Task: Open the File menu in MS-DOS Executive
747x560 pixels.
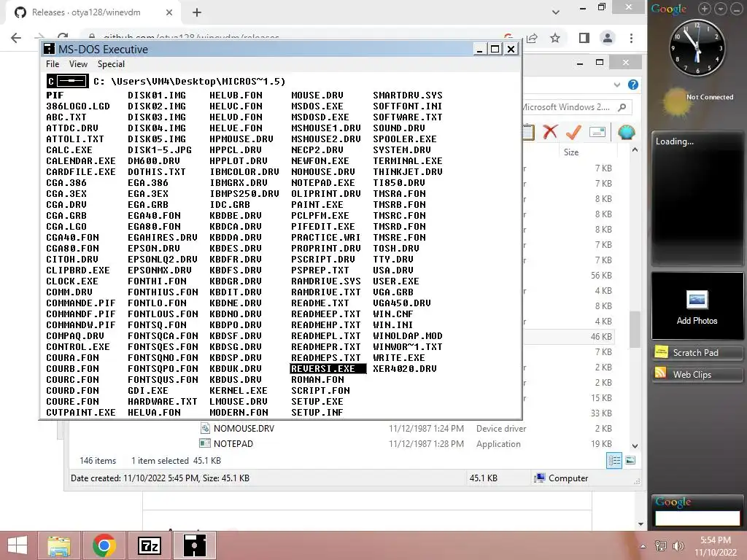Action: [53, 64]
